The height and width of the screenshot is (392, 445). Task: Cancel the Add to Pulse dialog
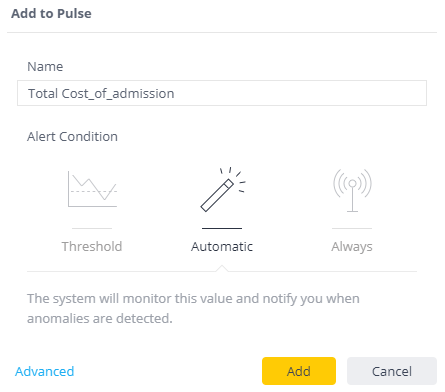click(x=392, y=371)
